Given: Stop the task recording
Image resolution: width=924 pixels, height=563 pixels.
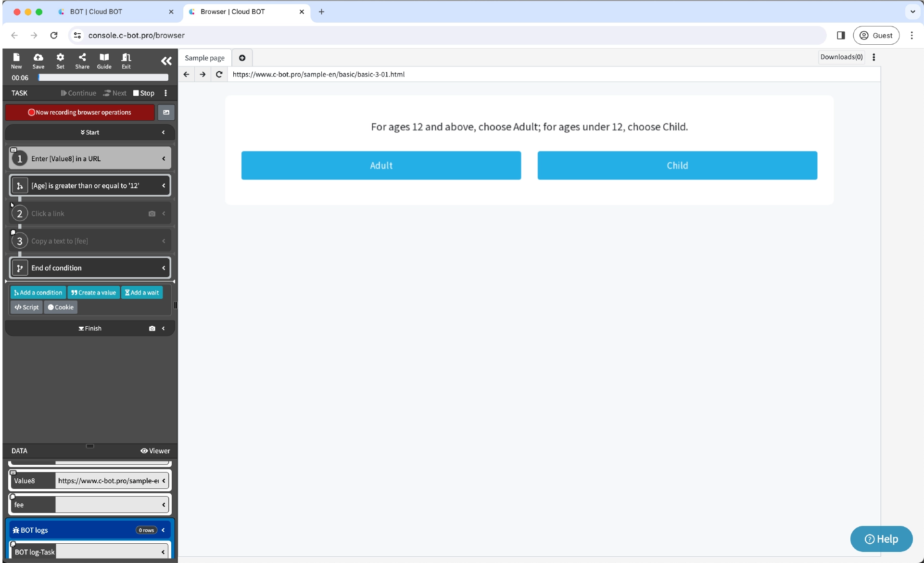Looking at the screenshot, I should [x=144, y=93].
